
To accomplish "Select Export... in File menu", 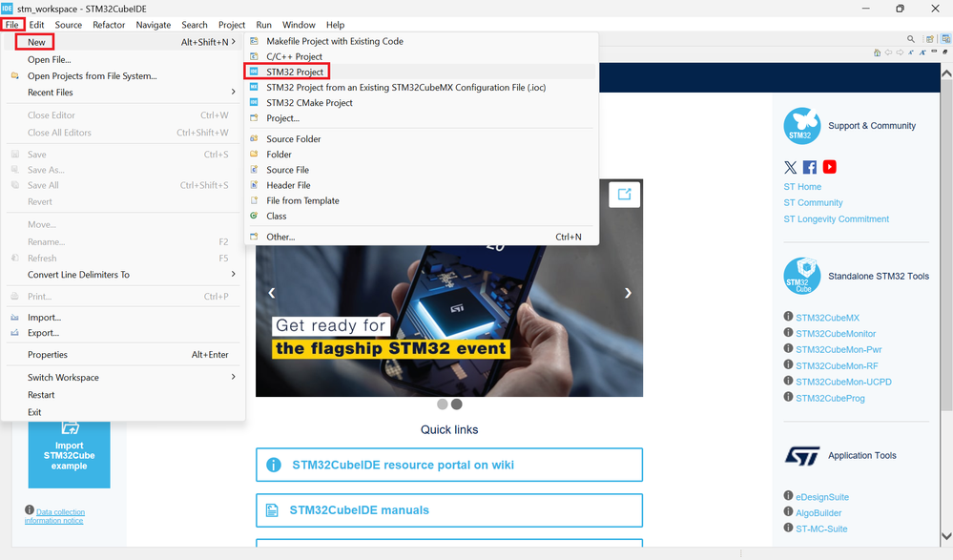I will pyautogui.click(x=123, y=333).
